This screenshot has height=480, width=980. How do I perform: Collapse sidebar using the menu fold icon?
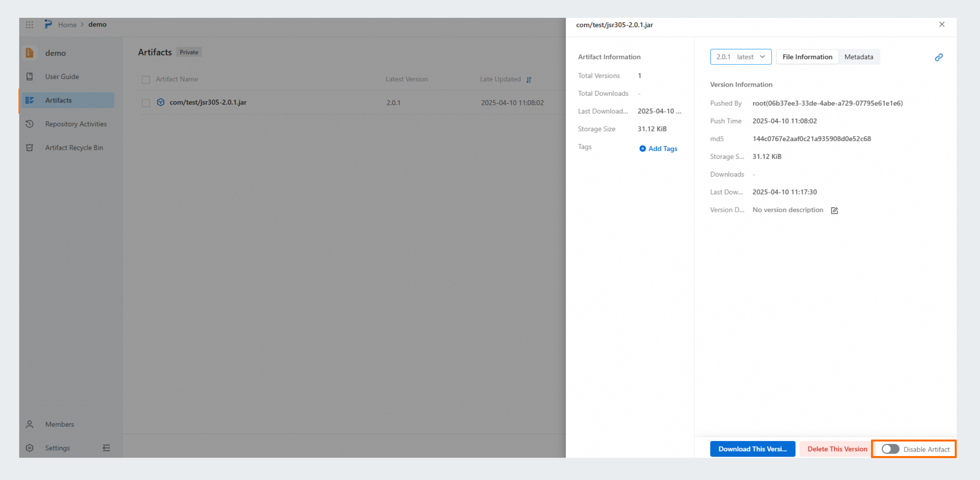(x=107, y=448)
